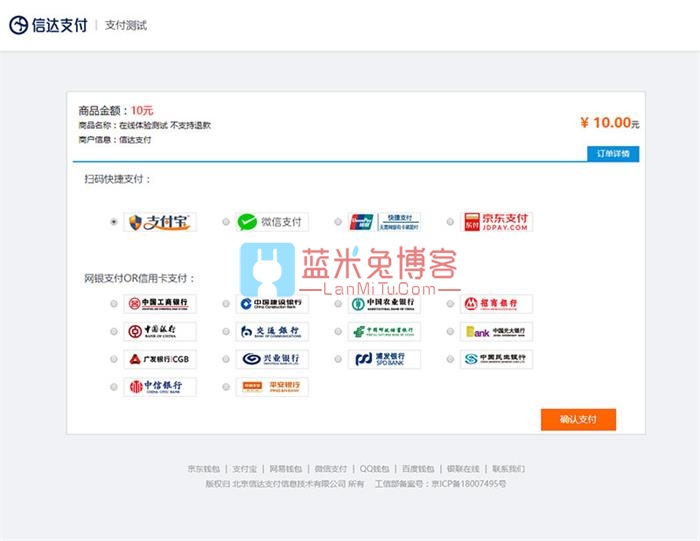Viewport: 700px width, 541px height.
Task: Select the 浦发银行 SPD Bank logo
Action: [384, 359]
